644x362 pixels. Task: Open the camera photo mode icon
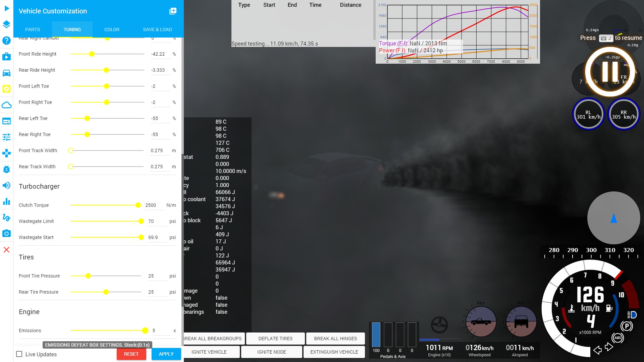[x=6, y=234]
